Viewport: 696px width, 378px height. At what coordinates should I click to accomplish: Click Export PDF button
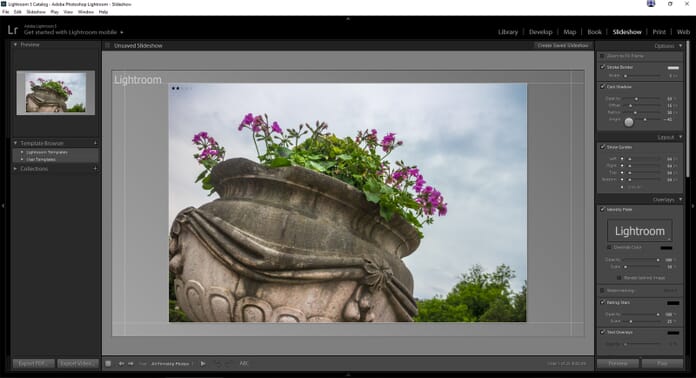[33, 363]
